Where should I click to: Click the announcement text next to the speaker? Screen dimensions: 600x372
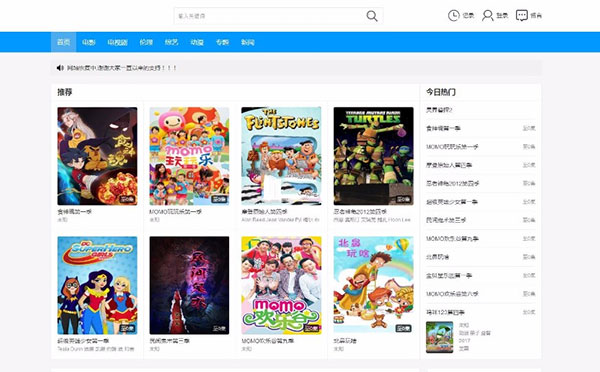[122, 68]
